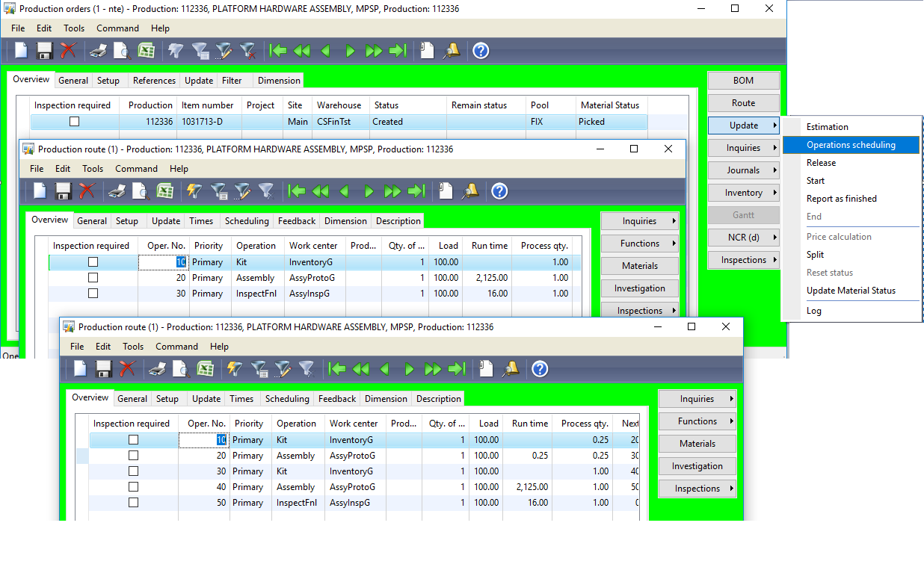Open Functions dropdown in five-operation route window

(x=697, y=421)
